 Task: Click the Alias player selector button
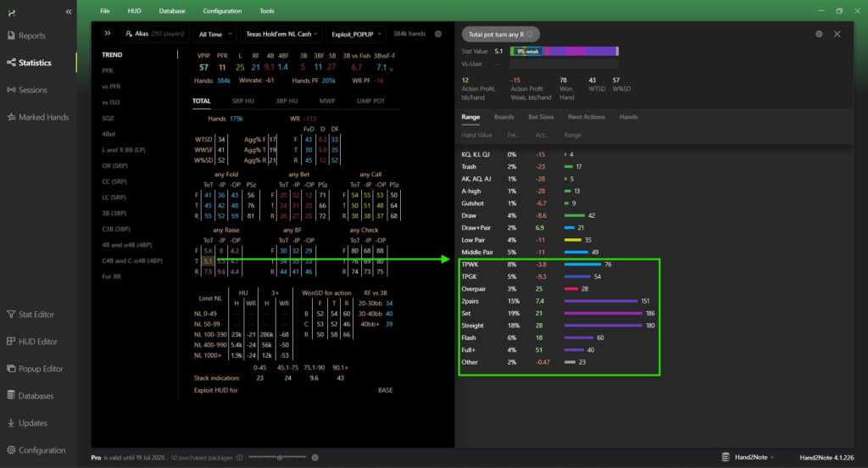[154, 34]
